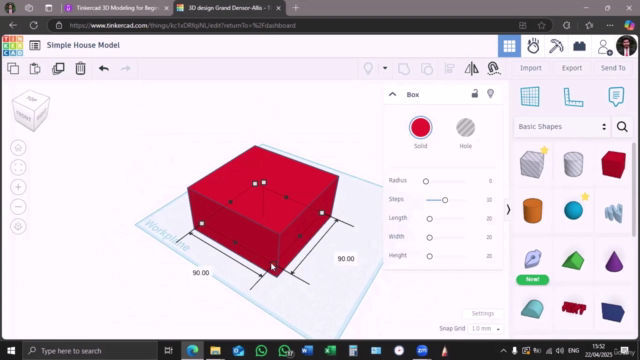Click the Group shapes icon
The image size is (640, 360).
pos(404,69)
